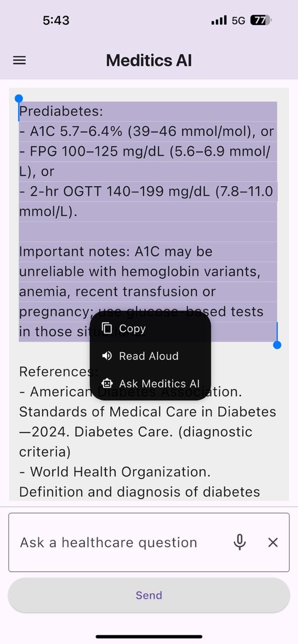
Task: Clear the input using the X icon
Action: (x=272, y=542)
